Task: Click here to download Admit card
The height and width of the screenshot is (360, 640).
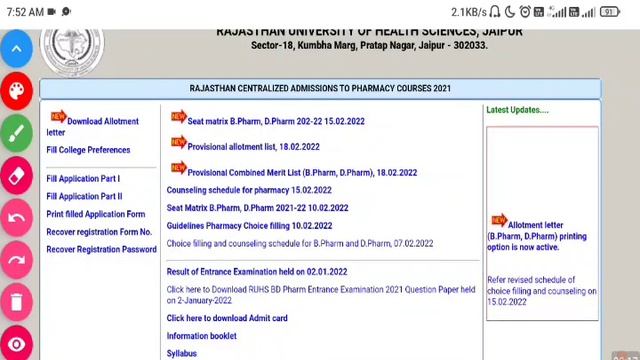Action: coord(227,318)
